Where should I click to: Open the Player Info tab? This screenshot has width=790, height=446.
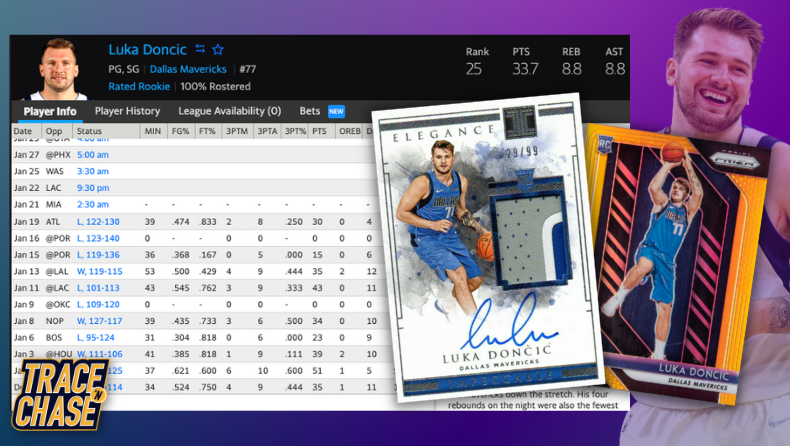coord(50,111)
